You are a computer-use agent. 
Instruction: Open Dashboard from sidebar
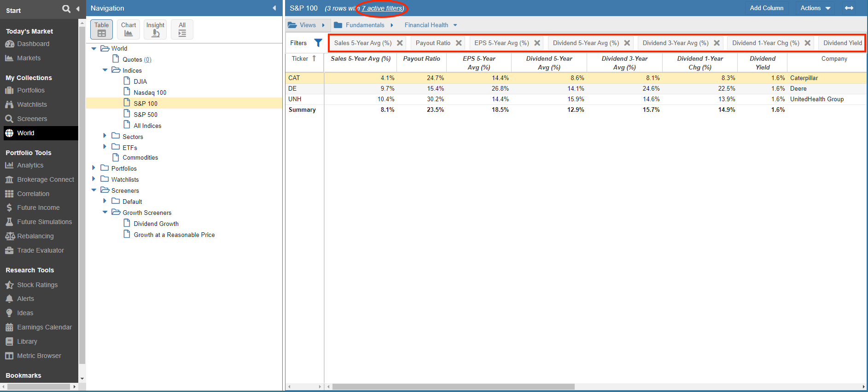click(33, 44)
